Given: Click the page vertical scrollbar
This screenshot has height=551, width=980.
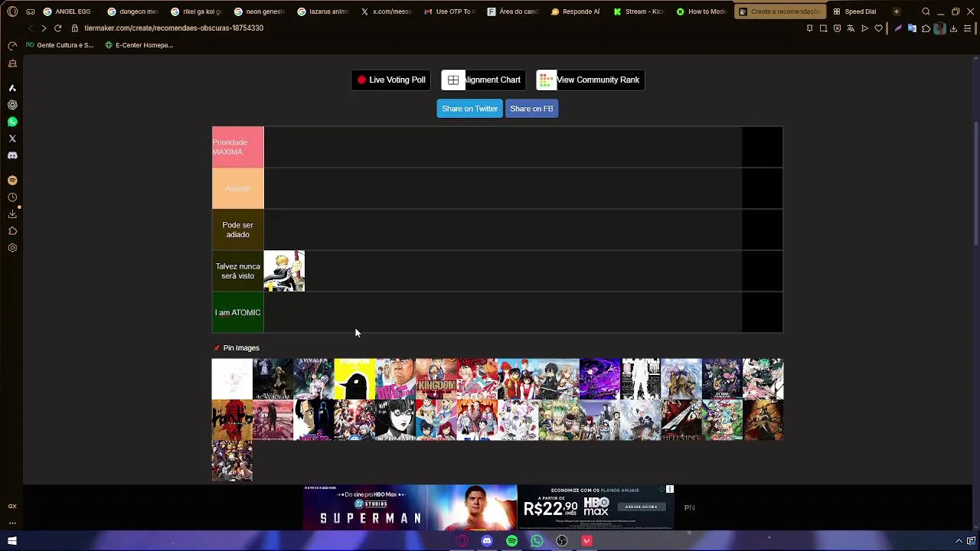Looking at the screenshot, I should [x=975, y=184].
